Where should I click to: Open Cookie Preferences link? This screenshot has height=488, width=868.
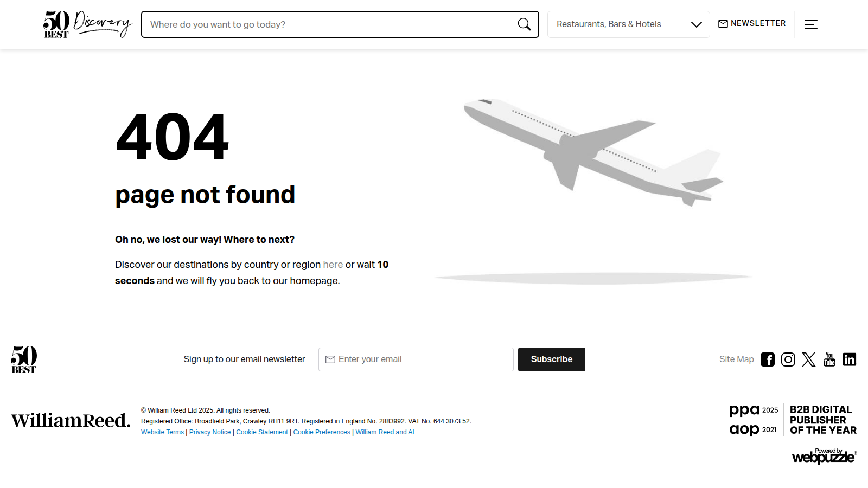pyautogui.click(x=322, y=432)
